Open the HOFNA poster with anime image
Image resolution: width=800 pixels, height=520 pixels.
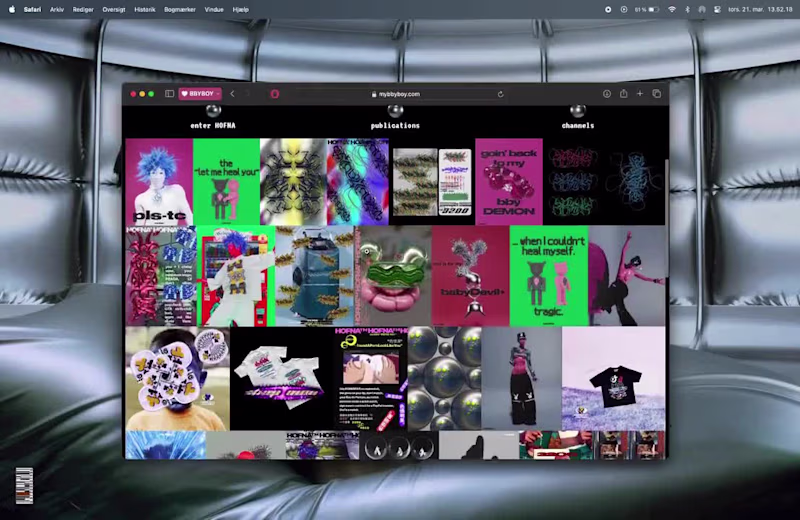[371, 379]
